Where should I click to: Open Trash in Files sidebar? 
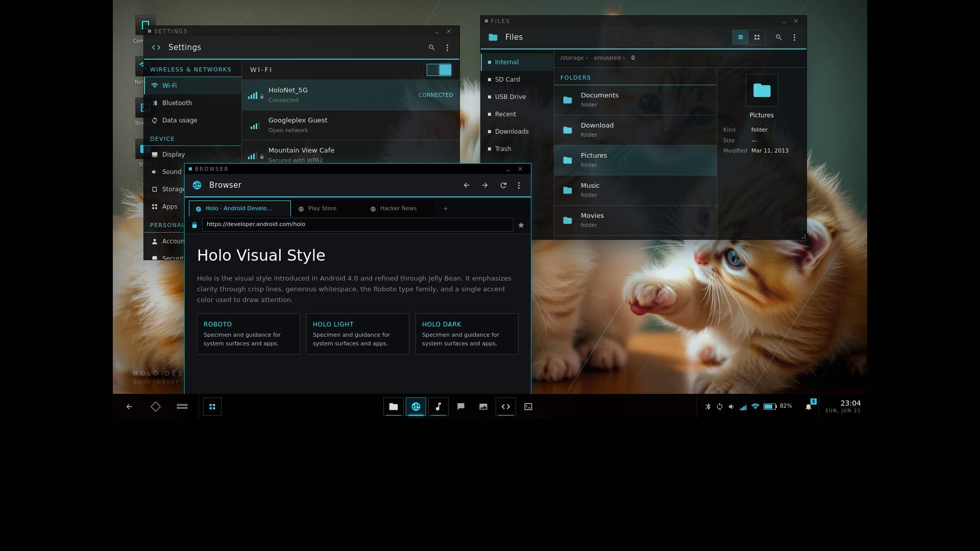coord(518,149)
